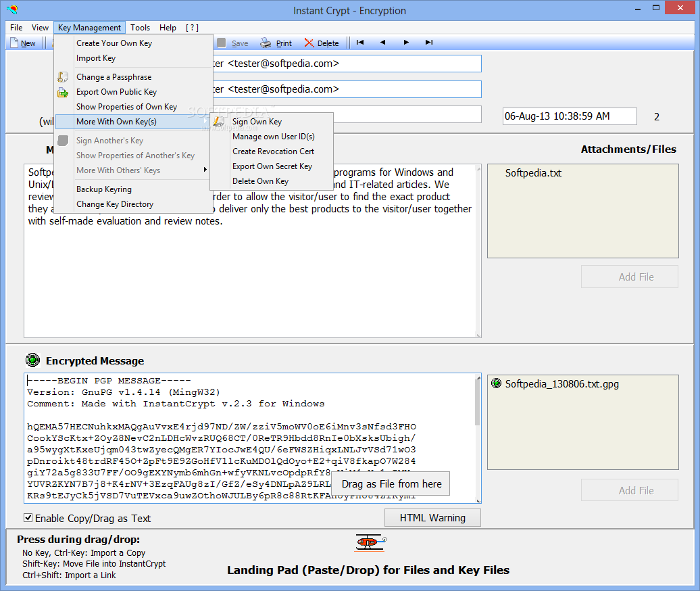700x591 pixels.
Task: Close the Instant Crypt window
Action: click(x=680, y=7)
